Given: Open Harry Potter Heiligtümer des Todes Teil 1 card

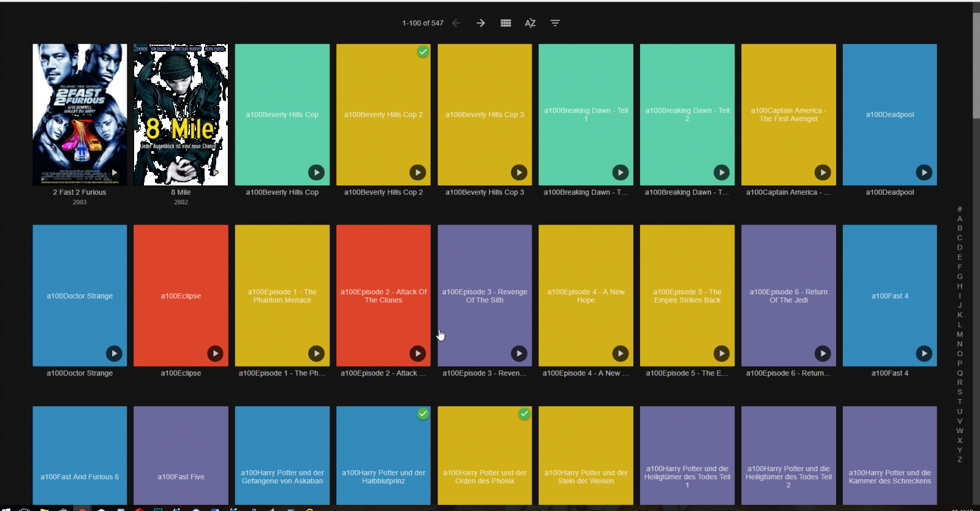Looking at the screenshot, I should [687, 455].
